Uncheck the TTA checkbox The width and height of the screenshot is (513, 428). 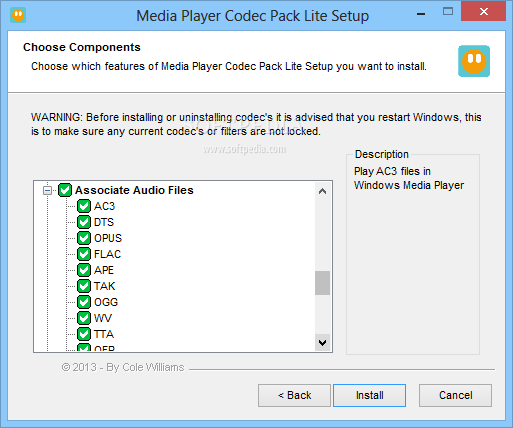pos(84,334)
